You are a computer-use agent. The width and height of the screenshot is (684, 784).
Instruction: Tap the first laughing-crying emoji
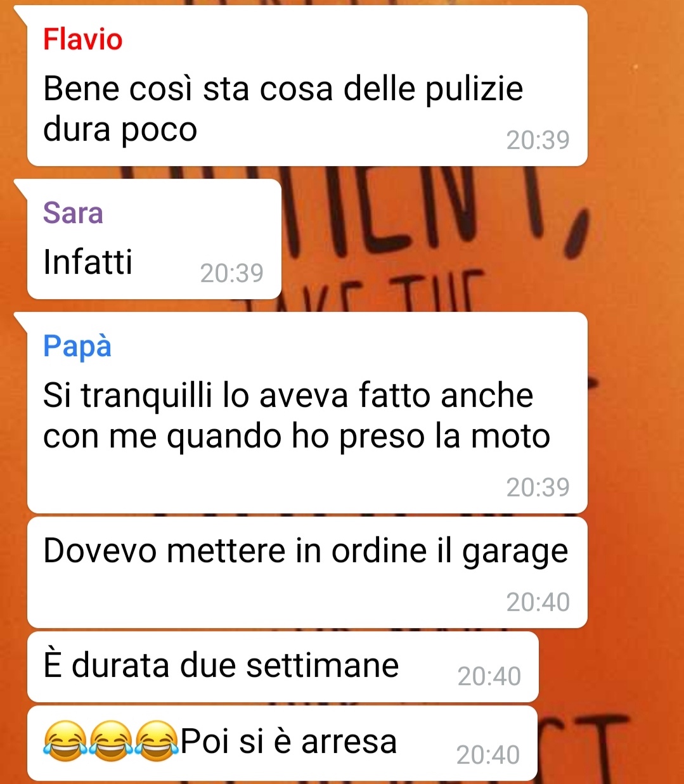(65, 740)
